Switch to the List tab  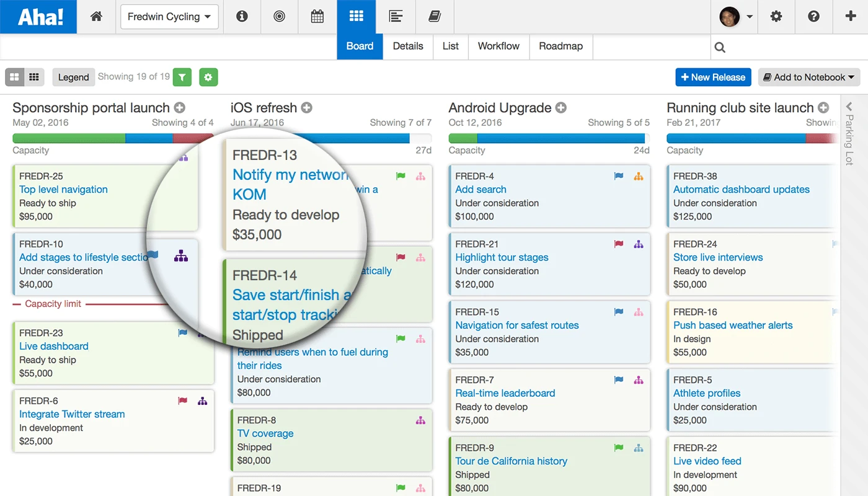click(451, 46)
